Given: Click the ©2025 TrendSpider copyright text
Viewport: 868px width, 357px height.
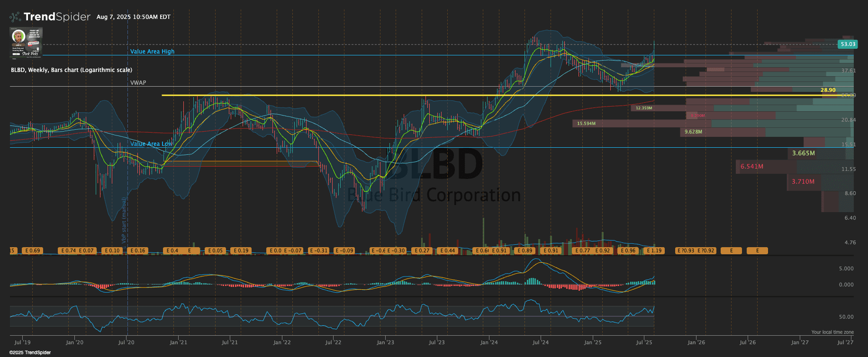Looking at the screenshot, I should (x=30, y=353).
